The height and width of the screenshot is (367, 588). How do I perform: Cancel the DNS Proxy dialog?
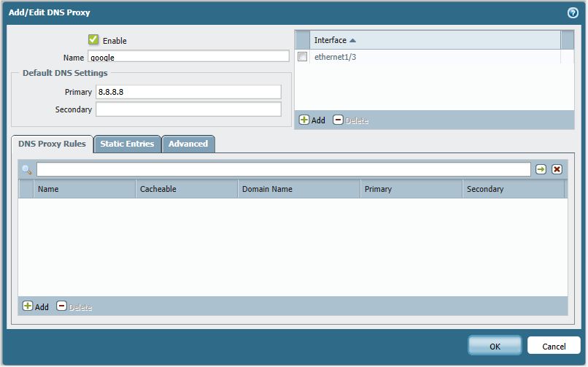point(554,346)
